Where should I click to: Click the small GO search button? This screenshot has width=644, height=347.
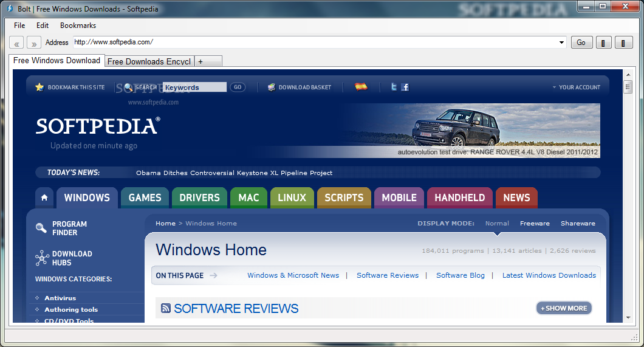pos(238,87)
